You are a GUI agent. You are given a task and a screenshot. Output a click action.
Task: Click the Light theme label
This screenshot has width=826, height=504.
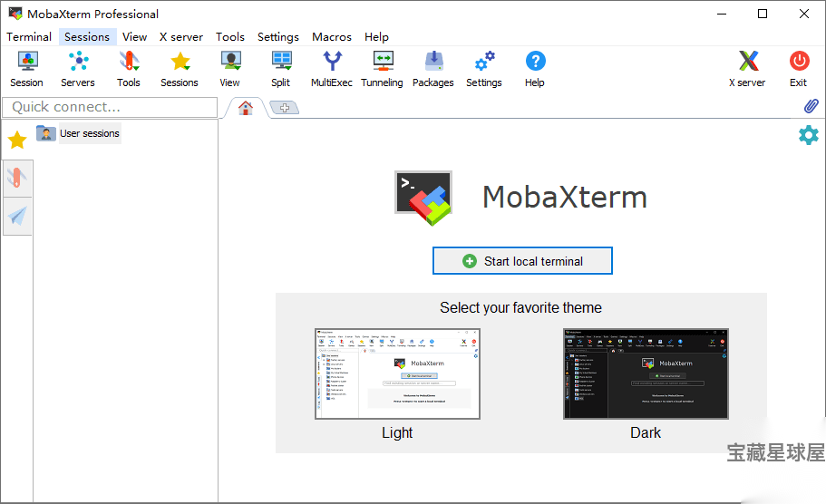click(x=397, y=433)
